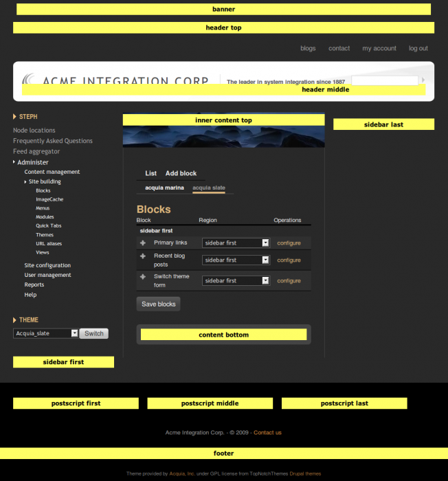The height and width of the screenshot is (481, 448).
Task: Configure the Recent blog posts block
Action: click(x=289, y=260)
